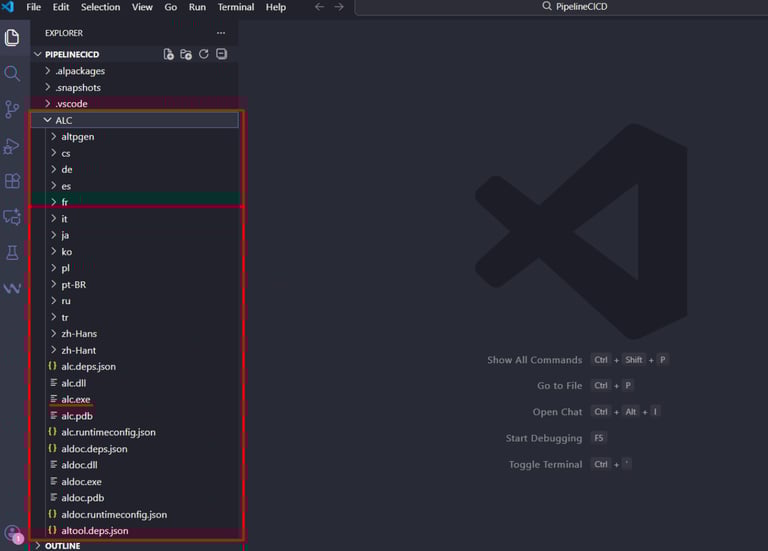Expand the altpgen folder
Image resolution: width=768 pixels, height=551 pixels.
(135, 137)
